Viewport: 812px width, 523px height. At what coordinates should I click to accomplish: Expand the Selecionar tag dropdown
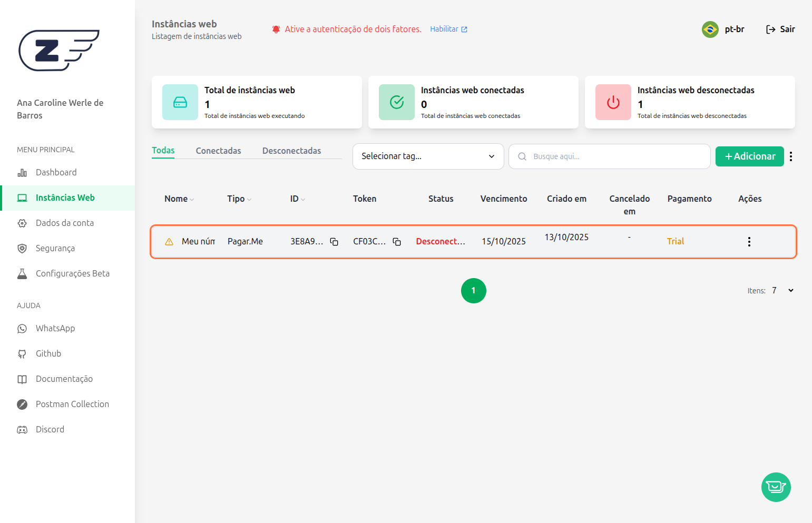point(428,156)
